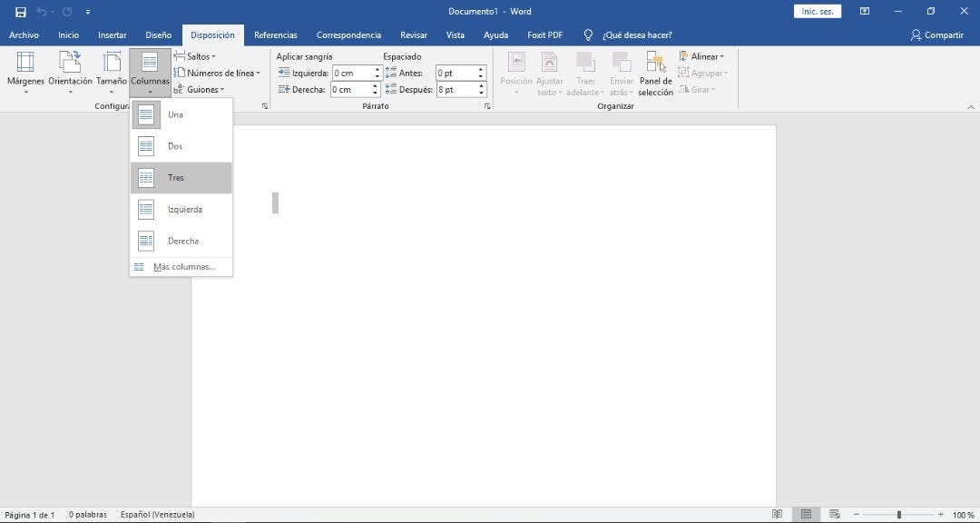Click the zoom slider in status bar

pyautogui.click(x=898, y=515)
